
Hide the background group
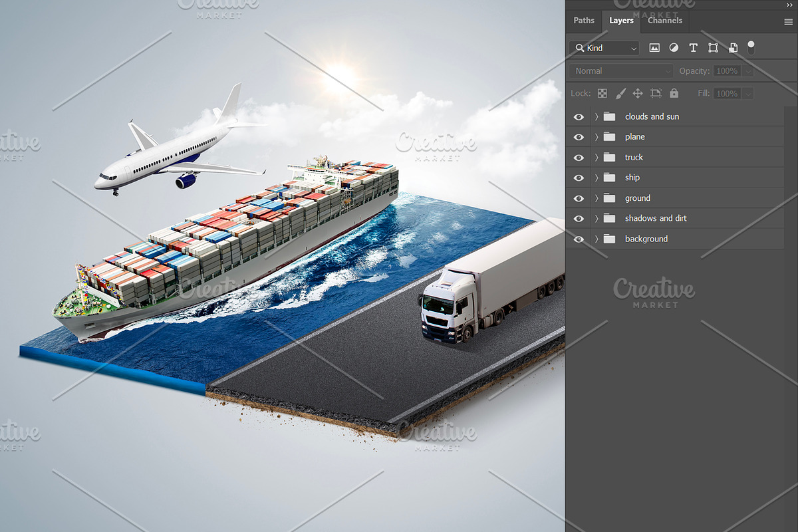pyautogui.click(x=579, y=239)
